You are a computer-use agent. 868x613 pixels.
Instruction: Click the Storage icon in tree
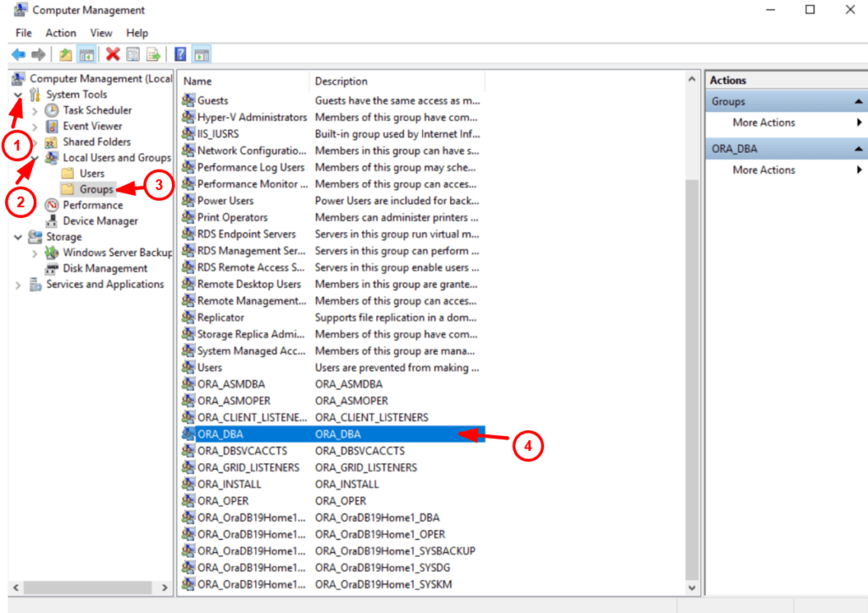(x=36, y=237)
